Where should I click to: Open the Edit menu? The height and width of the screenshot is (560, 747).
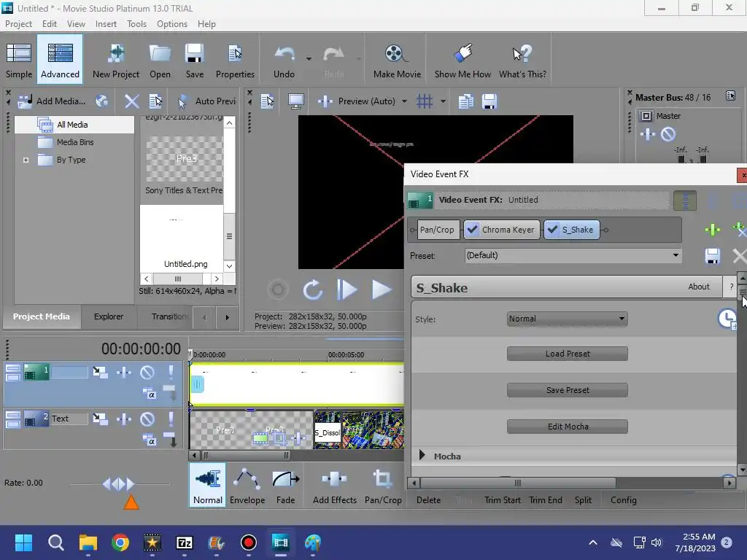(x=49, y=24)
